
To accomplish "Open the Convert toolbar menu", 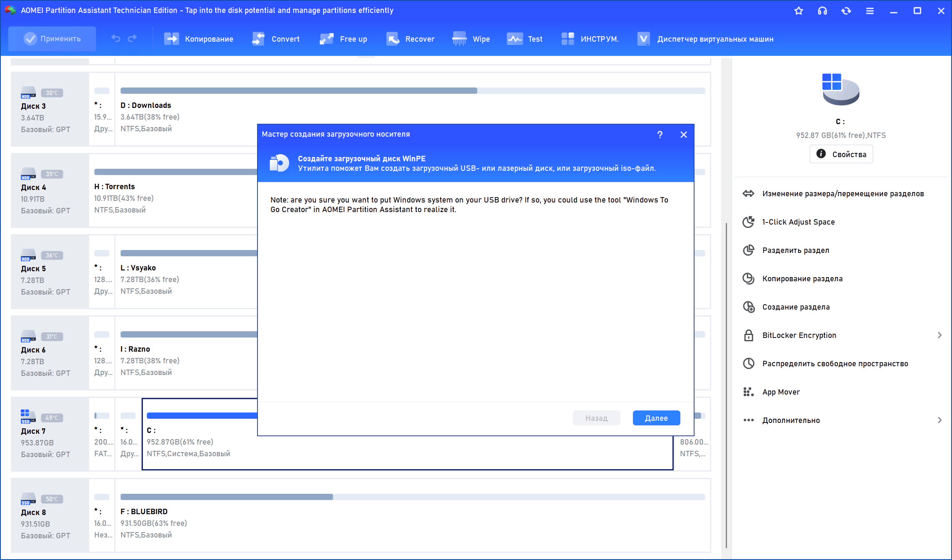I will [x=276, y=39].
